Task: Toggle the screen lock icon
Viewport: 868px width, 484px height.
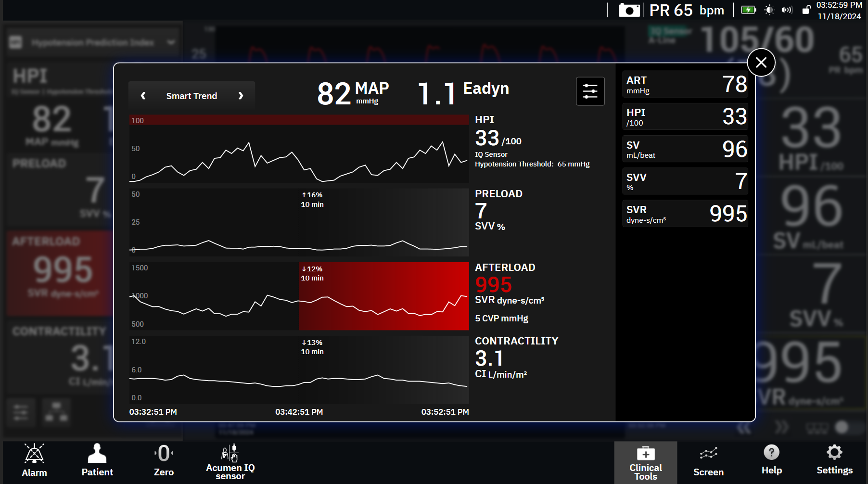Action: (x=806, y=10)
